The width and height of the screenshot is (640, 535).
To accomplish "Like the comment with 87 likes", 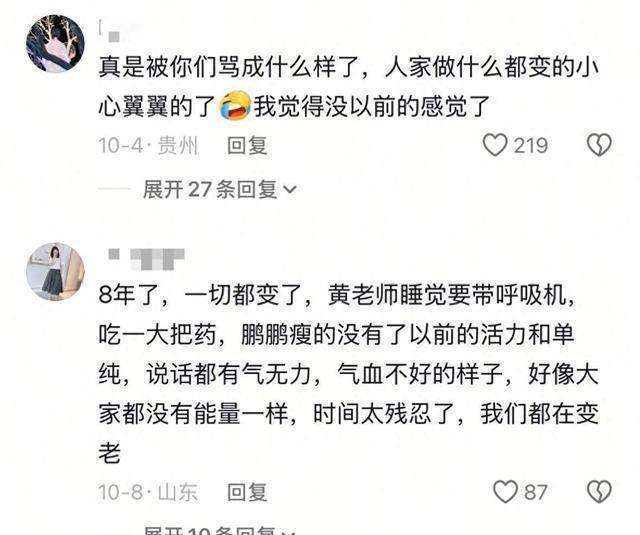I will [505, 492].
